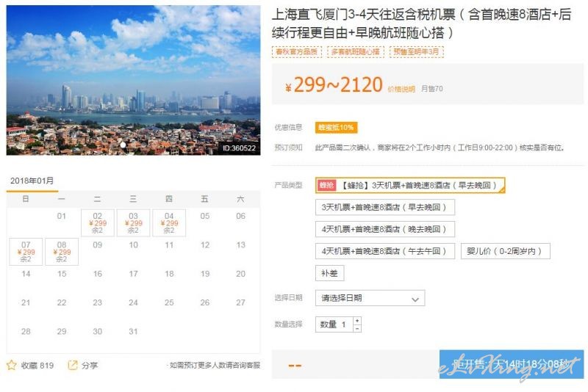Screen dimensions: 588x392
Task: Click the star favorite icon beside 收藏 819
Action: (11, 365)
